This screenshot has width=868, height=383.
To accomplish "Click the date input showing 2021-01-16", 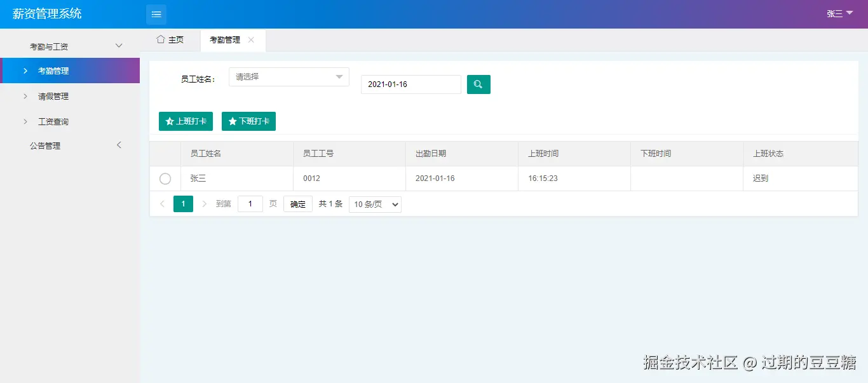I will (x=410, y=84).
